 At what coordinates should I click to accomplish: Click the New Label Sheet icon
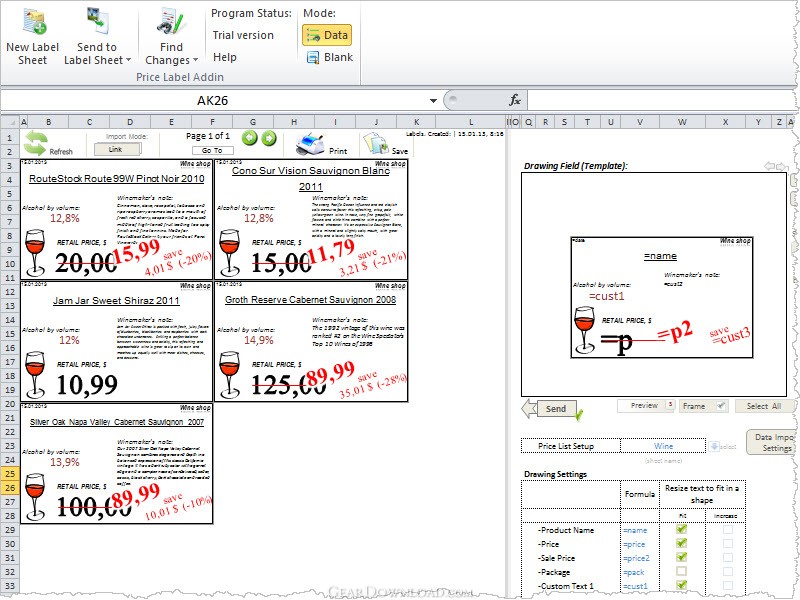tap(34, 22)
